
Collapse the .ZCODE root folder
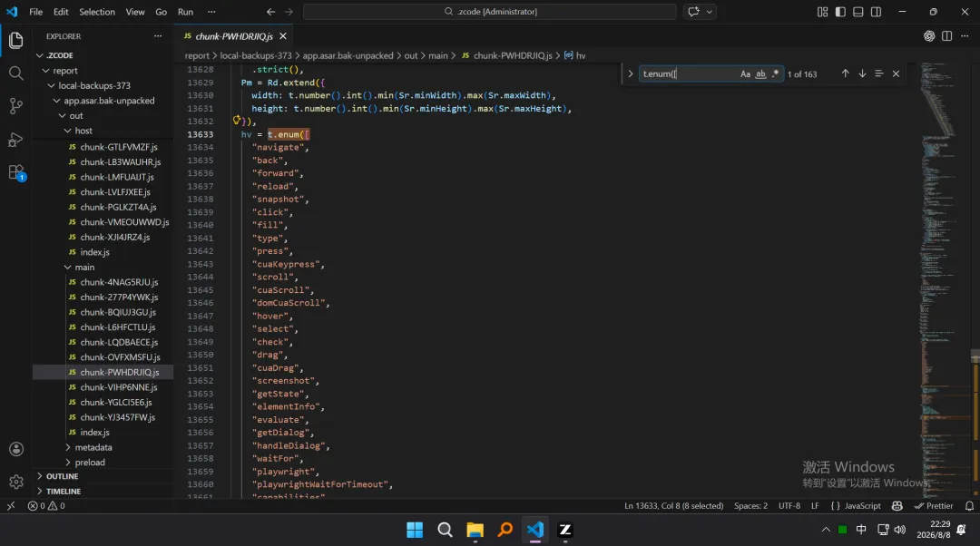[x=59, y=55]
